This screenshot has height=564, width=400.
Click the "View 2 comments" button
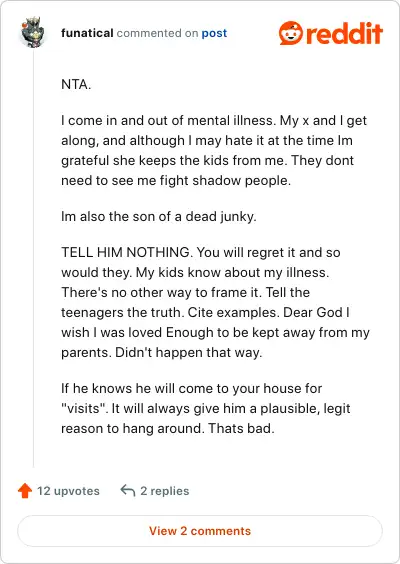click(x=200, y=531)
